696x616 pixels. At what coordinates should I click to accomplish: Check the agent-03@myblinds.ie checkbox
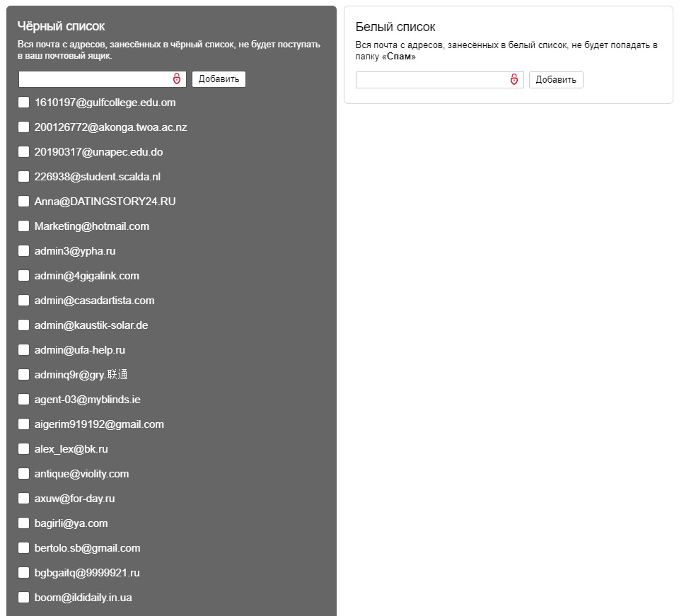(x=23, y=400)
